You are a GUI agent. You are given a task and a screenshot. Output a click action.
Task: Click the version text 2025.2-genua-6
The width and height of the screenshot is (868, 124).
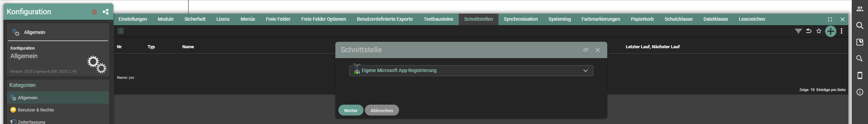pos(43,72)
